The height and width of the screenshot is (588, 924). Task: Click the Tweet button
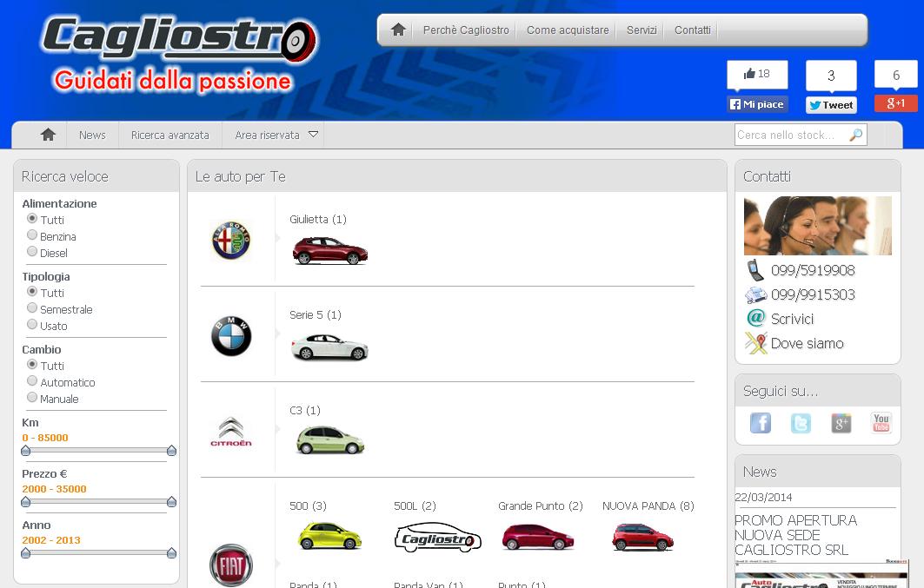tap(831, 105)
